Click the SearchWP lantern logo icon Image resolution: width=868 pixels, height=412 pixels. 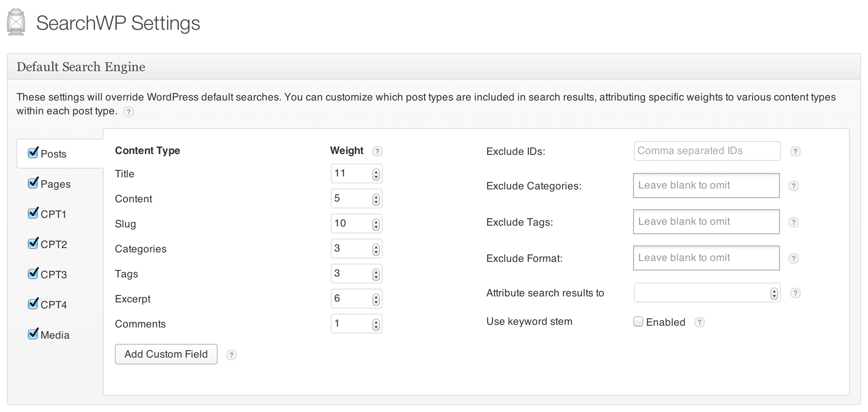click(x=16, y=22)
